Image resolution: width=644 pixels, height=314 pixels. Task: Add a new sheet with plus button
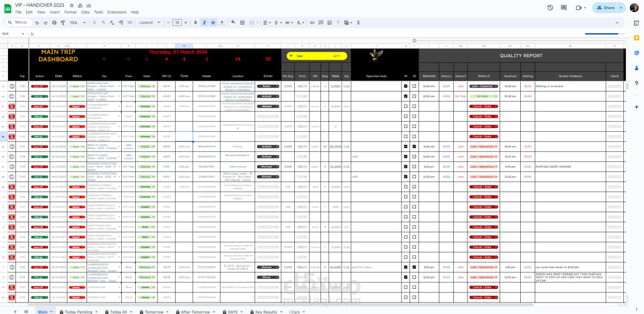pos(15,311)
